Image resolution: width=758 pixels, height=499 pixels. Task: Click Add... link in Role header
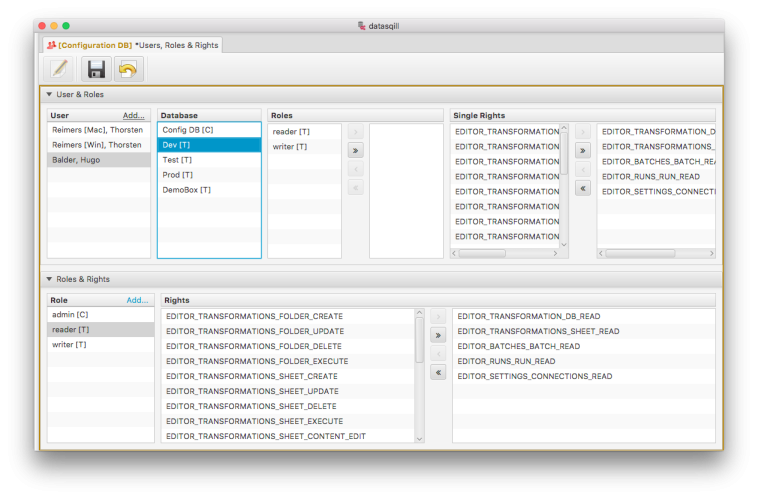coord(137,300)
